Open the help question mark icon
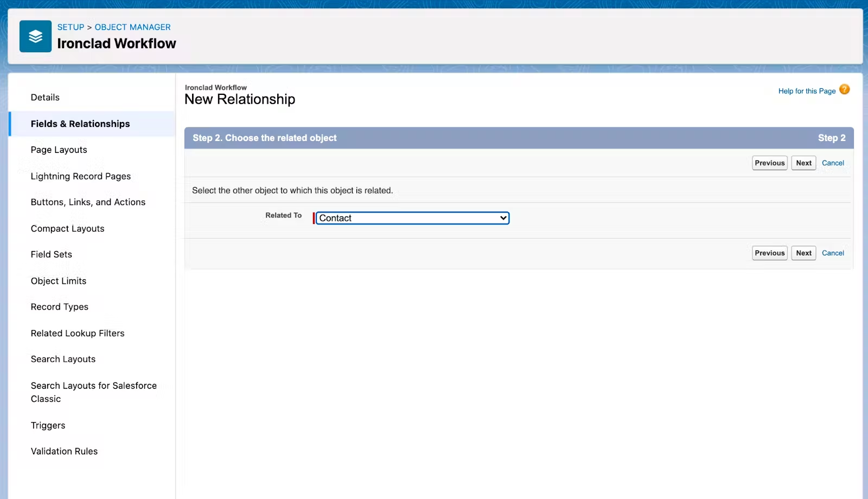 (x=845, y=89)
